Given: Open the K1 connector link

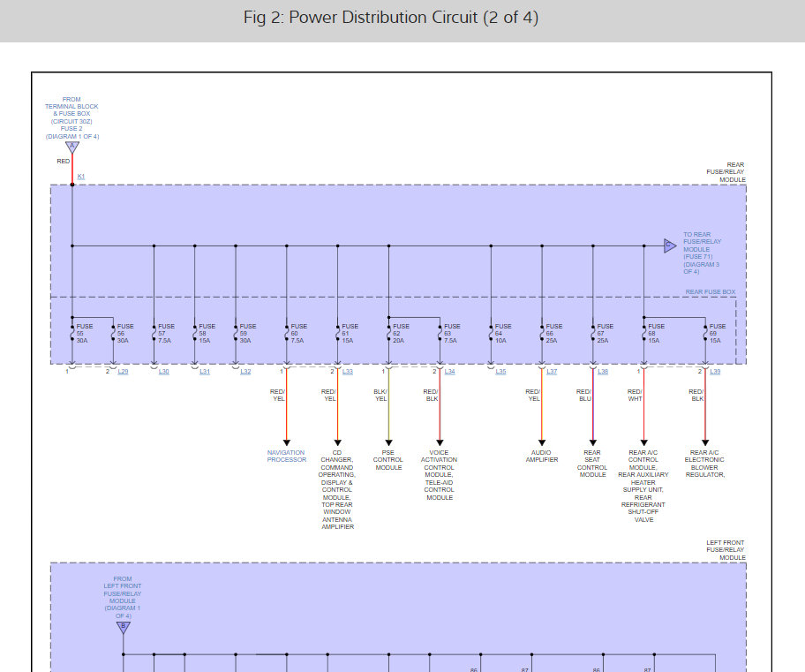Looking at the screenshot, I should pyautogui.click(x=81, y=177).
